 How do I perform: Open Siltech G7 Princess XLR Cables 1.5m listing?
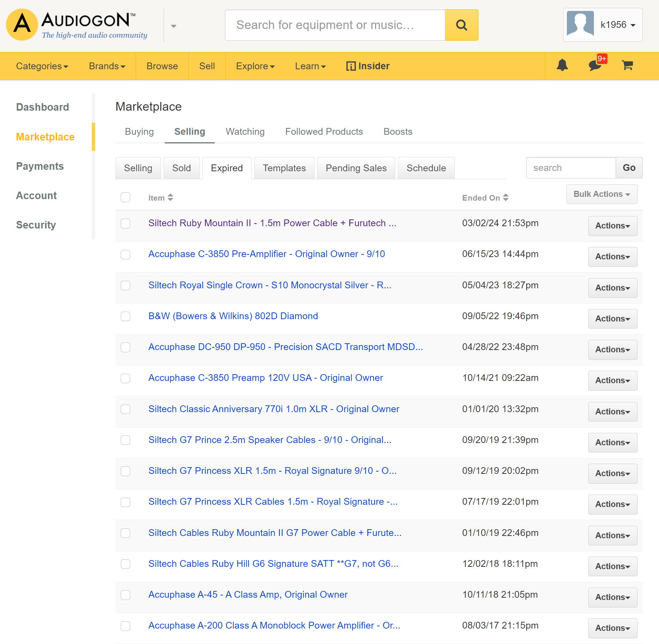tap(273, 502)
